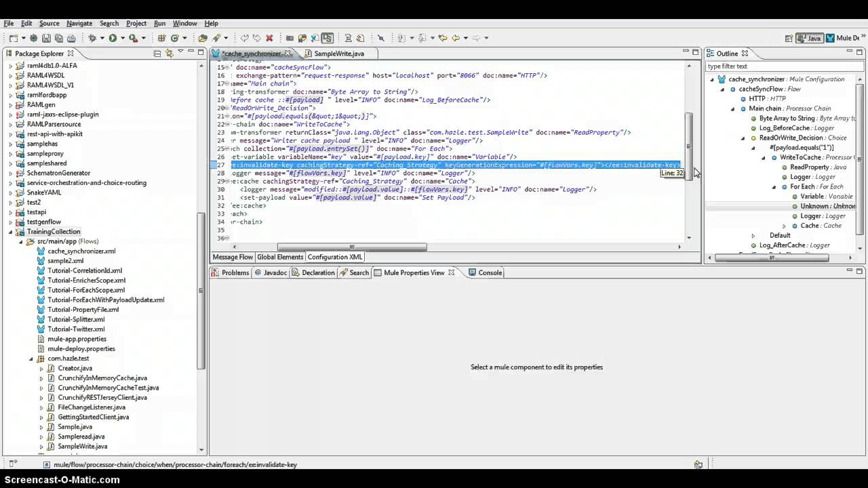Switch to the SampleWrite.java editor tab
Screen dimensions: 868x488
point(339,54)
